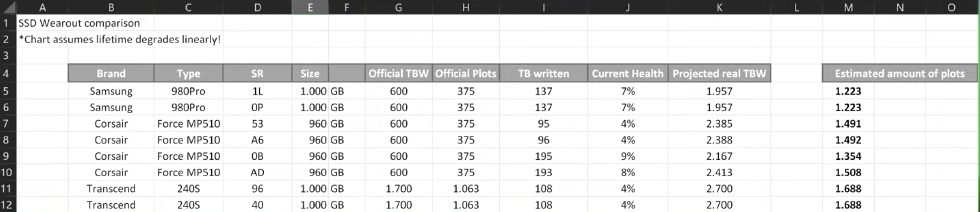Select the current health cell showing 9%
Viewport: 980px width, 212px height.
[627, 156]
